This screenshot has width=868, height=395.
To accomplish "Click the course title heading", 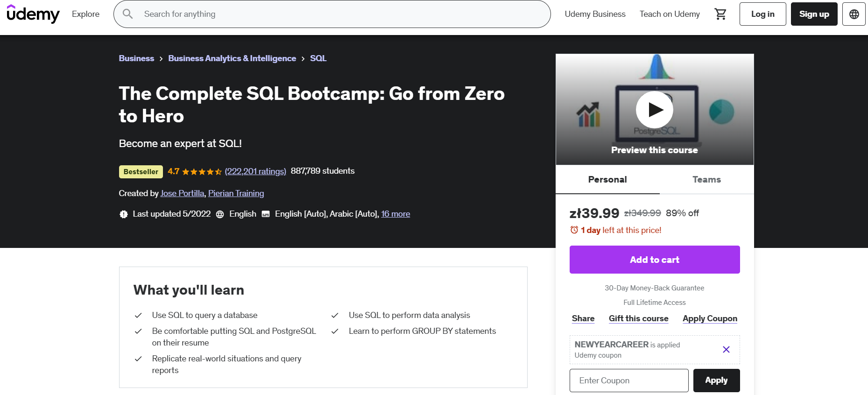I will (311, 105).
